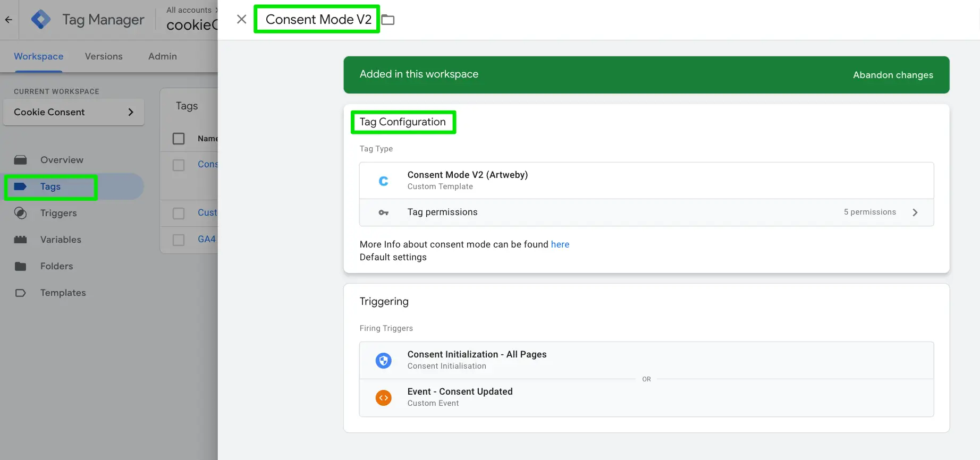Click the Tag Configuration heading
Viewport: 980px width, 460px height.
(402, 122)
